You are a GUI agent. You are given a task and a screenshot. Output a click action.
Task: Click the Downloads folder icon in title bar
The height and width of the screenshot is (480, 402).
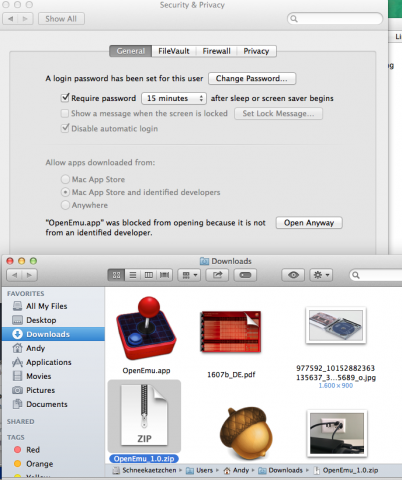click(x=204, y=261)
